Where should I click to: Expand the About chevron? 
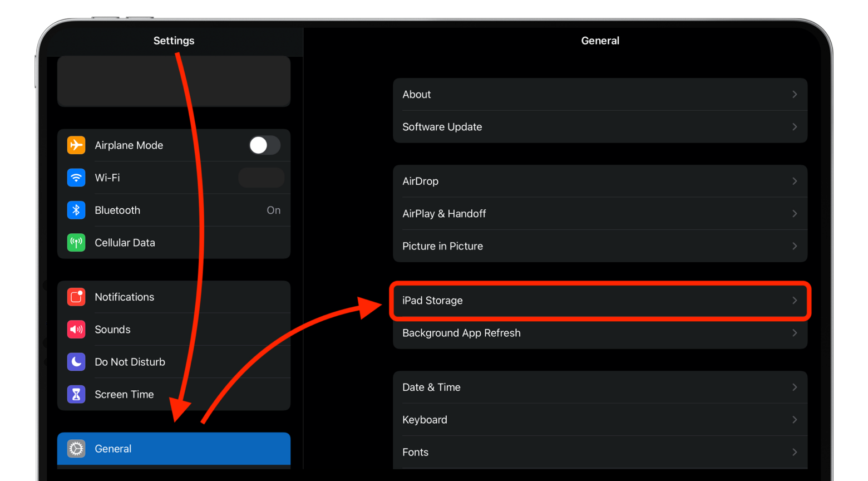click(795, 95)
